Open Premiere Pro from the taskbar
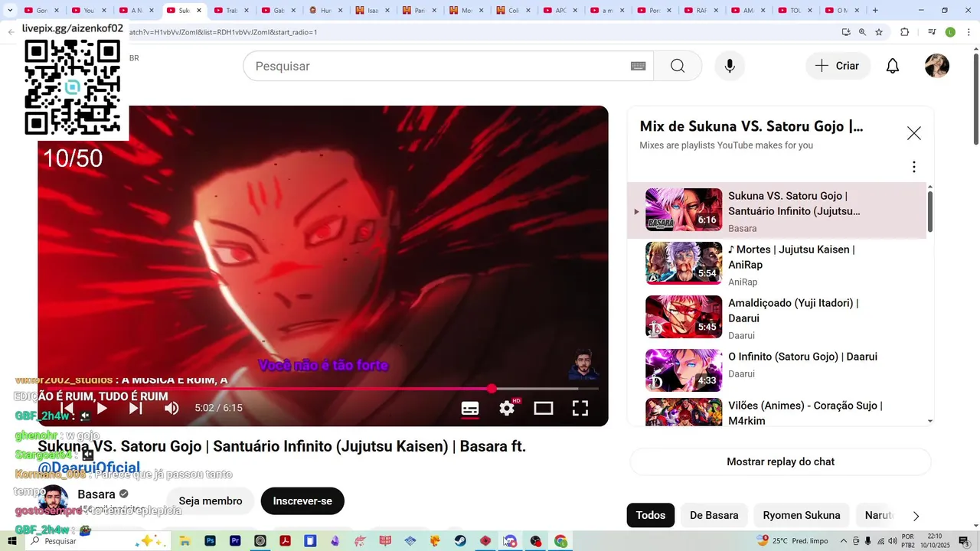The height and width of the screenshot is (551, 980). coord(235,541)
